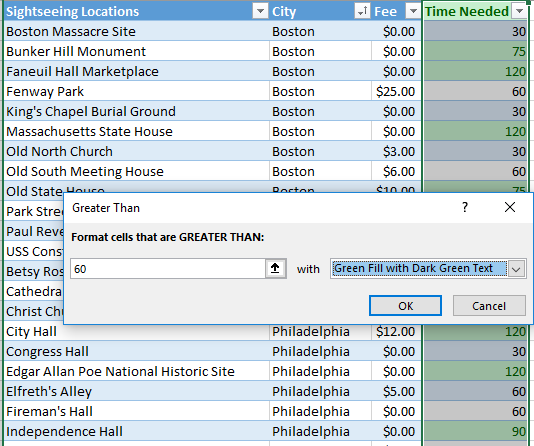Click the $25.00 fee for Fenway Park
This screenshot has height=446, width=534.
click(396, 91)
